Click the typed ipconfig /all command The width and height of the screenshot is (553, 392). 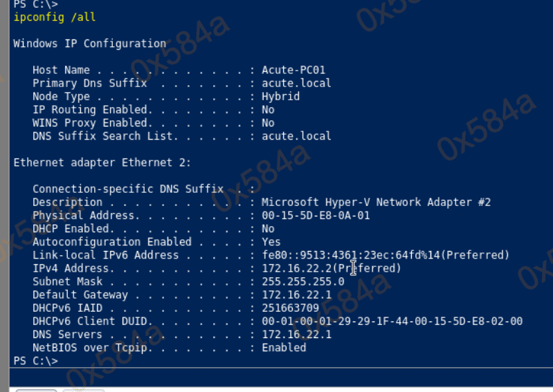[x=46, y=17]
